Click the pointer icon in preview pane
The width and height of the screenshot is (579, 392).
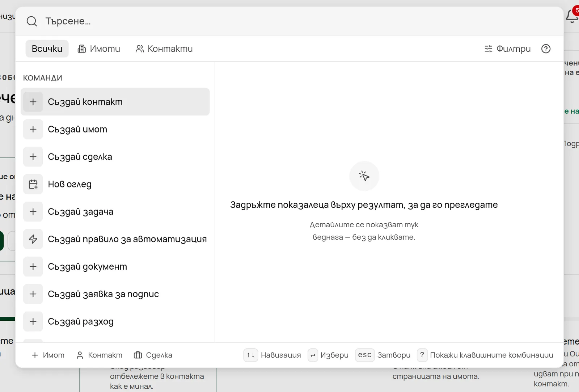[x=364, y=176]
